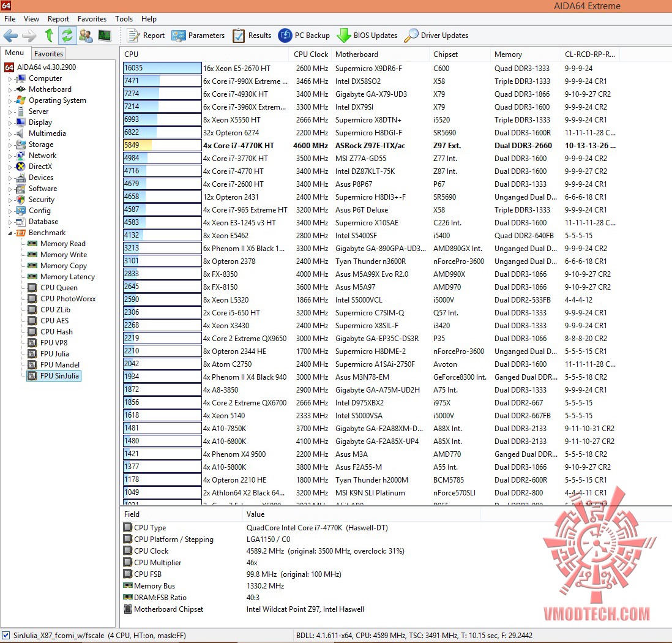Click the monitor diagnostics toolbar icon
Screen dimensions: 672x643
click(104, 36)
